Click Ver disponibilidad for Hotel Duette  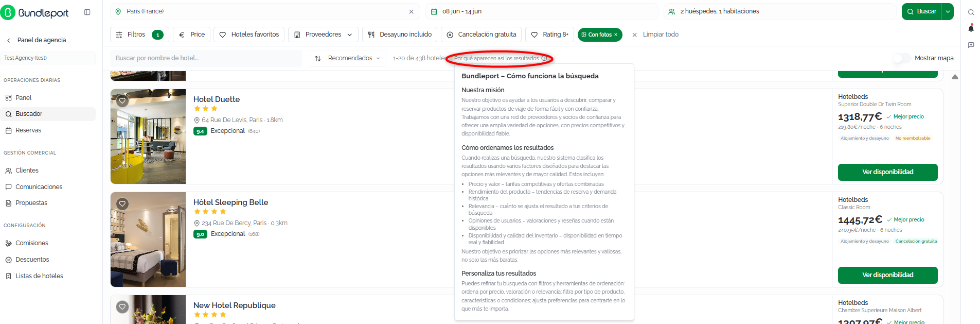888,172
